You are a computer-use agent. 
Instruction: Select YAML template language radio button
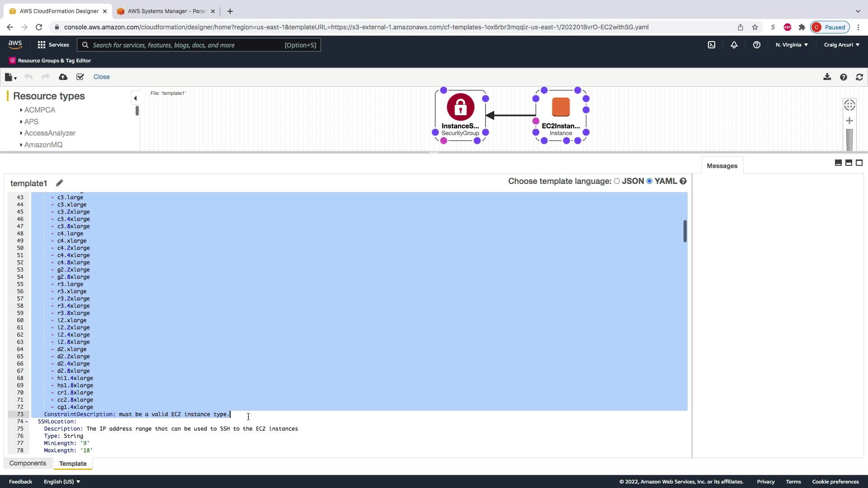(x=650, y=181)
